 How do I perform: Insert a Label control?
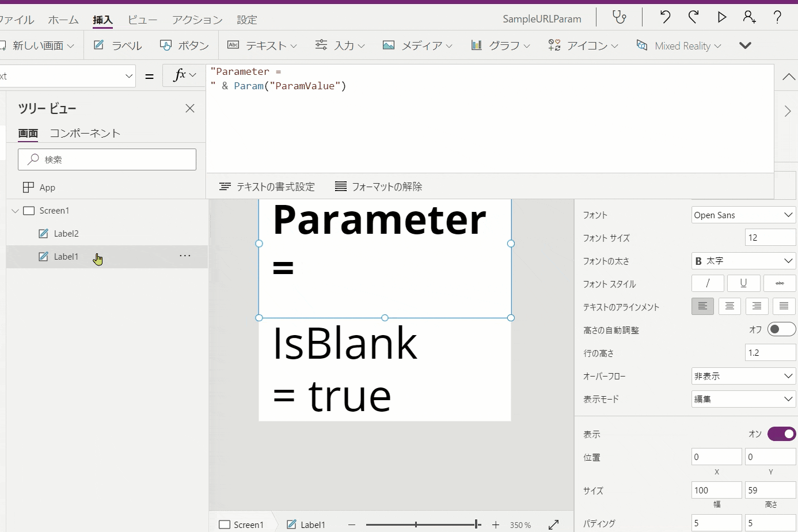tap(118, 45)
